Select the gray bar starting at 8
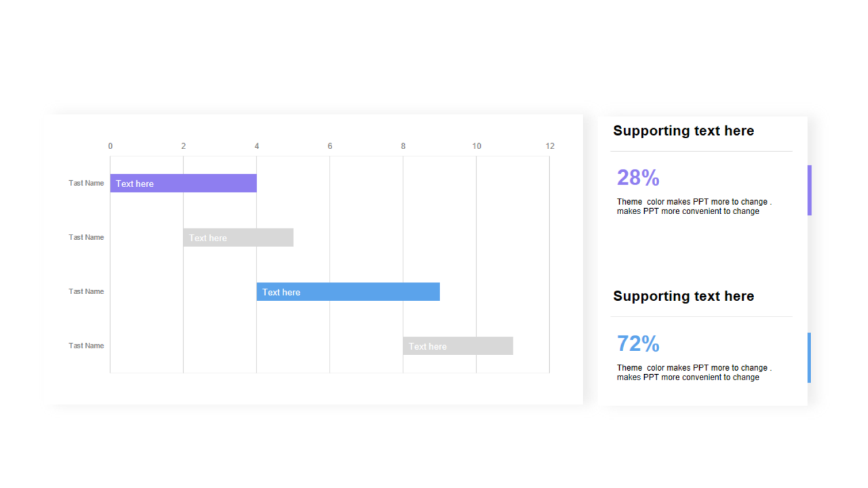 458,346
